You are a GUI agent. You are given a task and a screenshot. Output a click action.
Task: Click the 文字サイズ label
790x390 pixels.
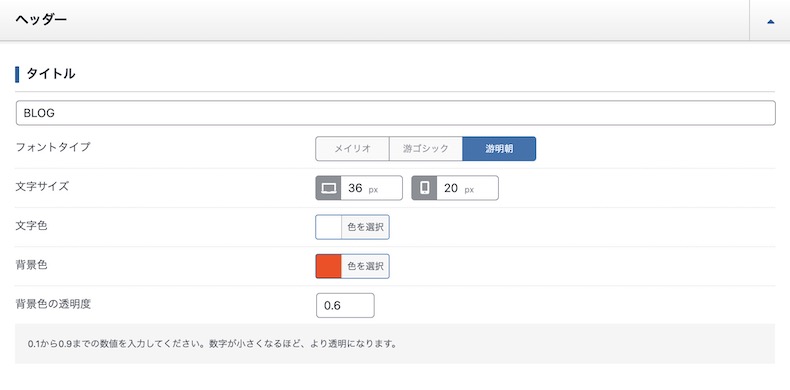click(42, 186)
